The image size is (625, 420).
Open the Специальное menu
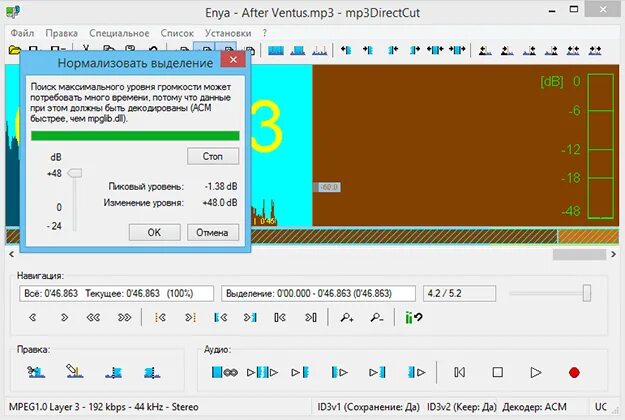(119, 33)
